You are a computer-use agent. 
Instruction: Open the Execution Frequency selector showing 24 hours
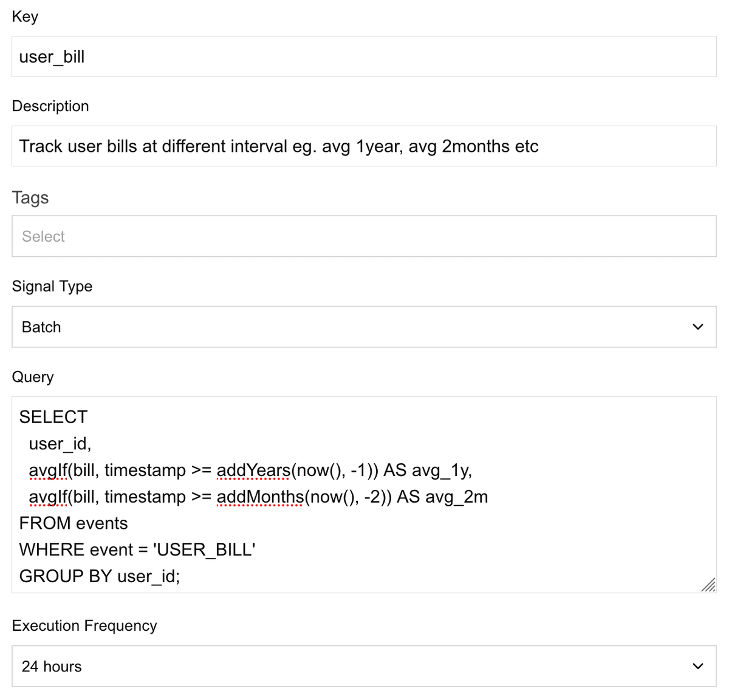(x=364, y=666)
